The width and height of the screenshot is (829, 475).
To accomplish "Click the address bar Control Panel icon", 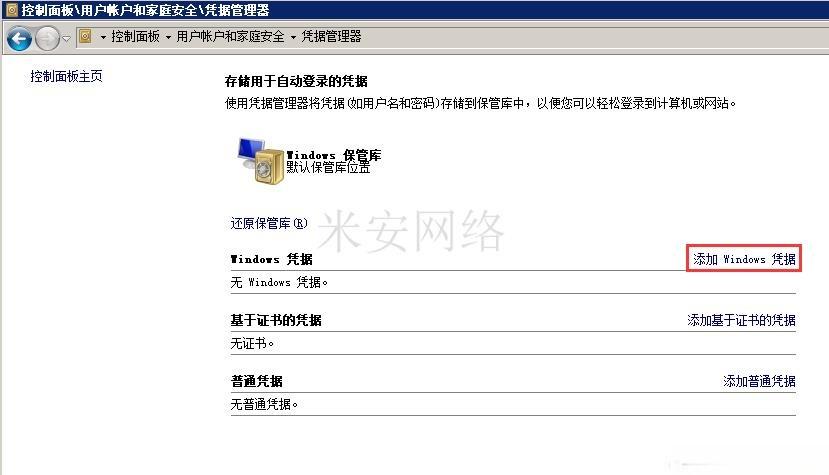I will coord(85,36).
